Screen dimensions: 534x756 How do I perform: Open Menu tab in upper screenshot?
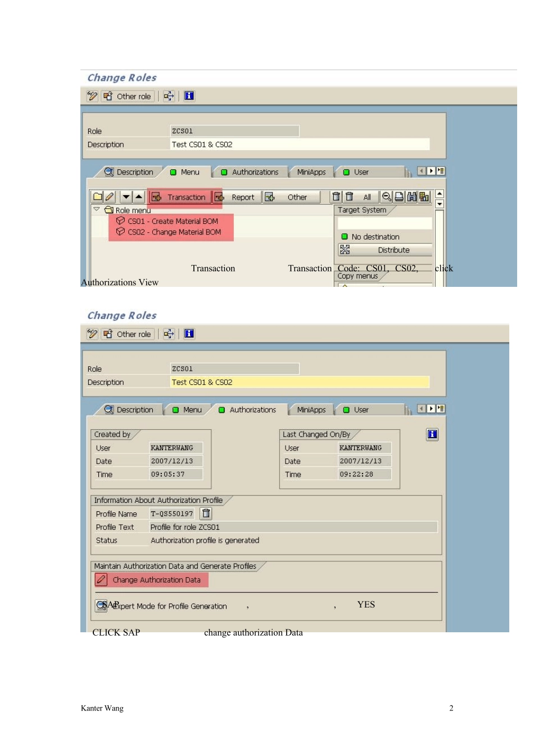click(x=185, y=172)
